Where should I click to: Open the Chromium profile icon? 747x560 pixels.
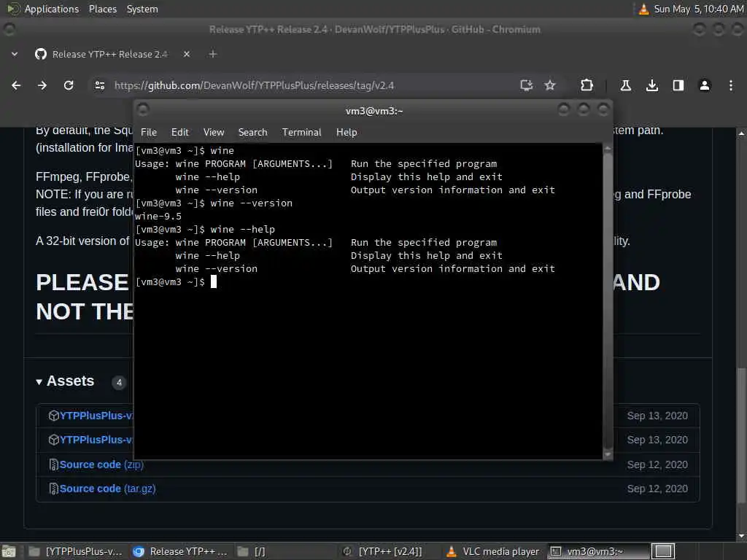click(x=705, y=85)
